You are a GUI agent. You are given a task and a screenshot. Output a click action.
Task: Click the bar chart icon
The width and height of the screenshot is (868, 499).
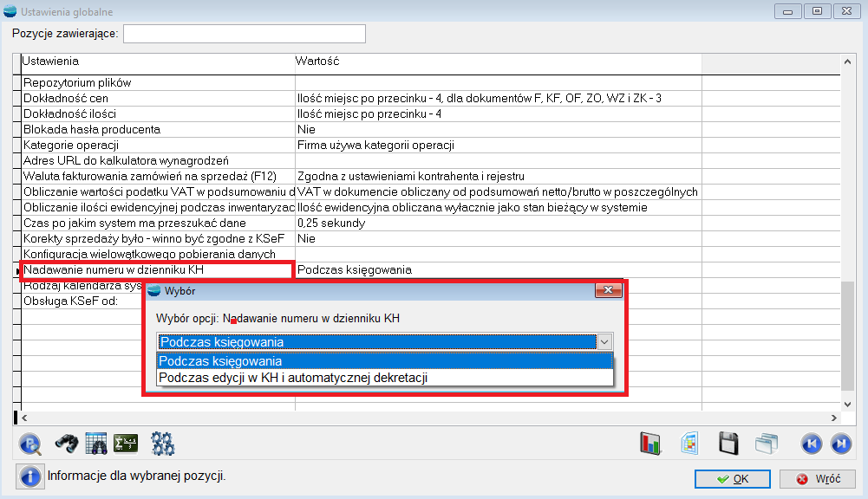tap(650, 444)
